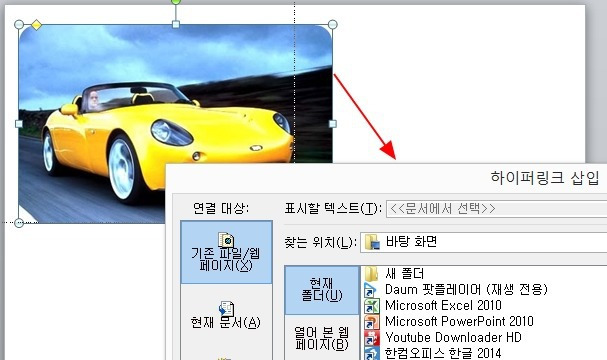Click the left middle square sizing handle
607x360 pixels.
pyautogui.click(x=19, y=124)
